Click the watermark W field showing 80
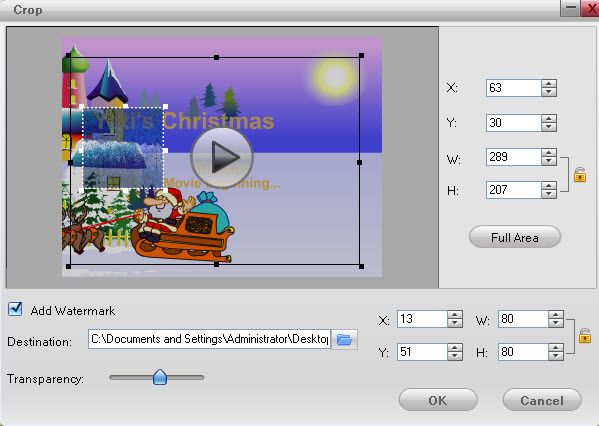Viewport: 599px width, 426px height. tap(523, 319)
